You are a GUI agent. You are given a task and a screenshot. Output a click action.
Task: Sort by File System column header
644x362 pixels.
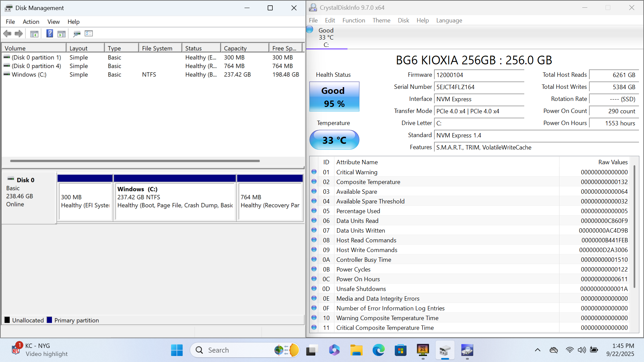[x=160, y=48]
